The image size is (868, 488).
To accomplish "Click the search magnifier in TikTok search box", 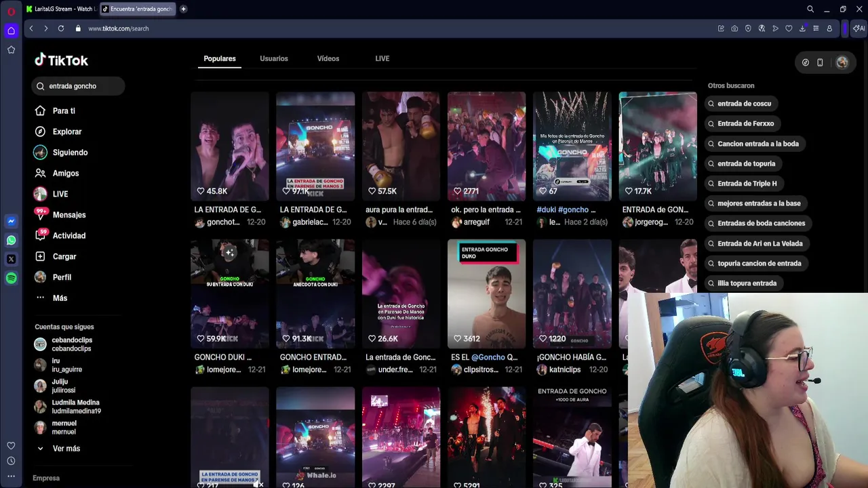I will pos(41,86).
